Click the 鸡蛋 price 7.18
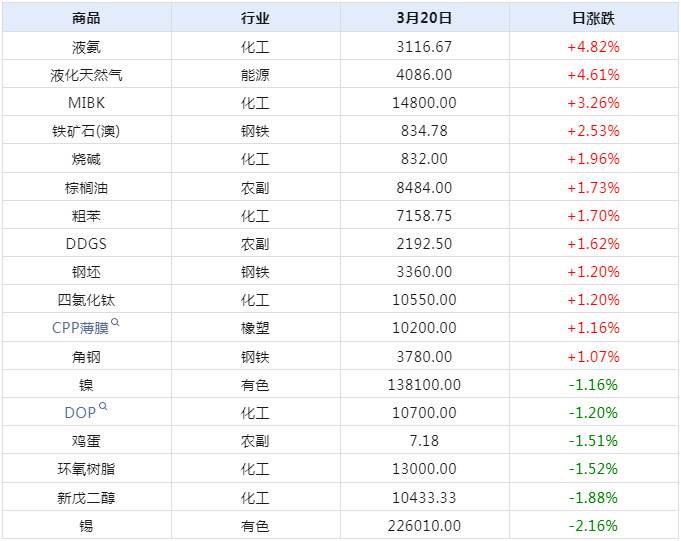The height and width of the screenshot is (541, 681). pyautogui.click(x=424, y=440)
